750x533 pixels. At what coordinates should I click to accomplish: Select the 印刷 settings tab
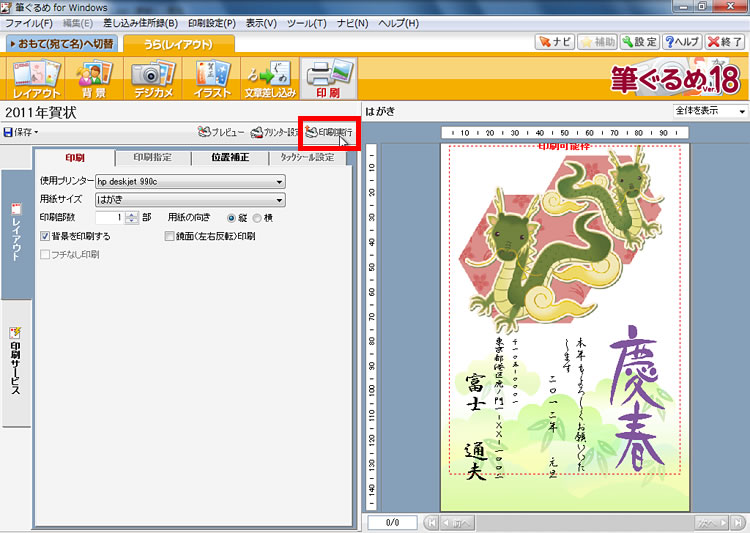(75, 157)
